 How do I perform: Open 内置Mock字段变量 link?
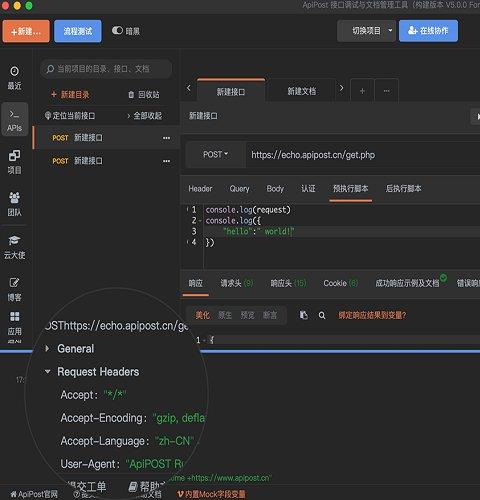pyautogui.click(x=211, y=494)
